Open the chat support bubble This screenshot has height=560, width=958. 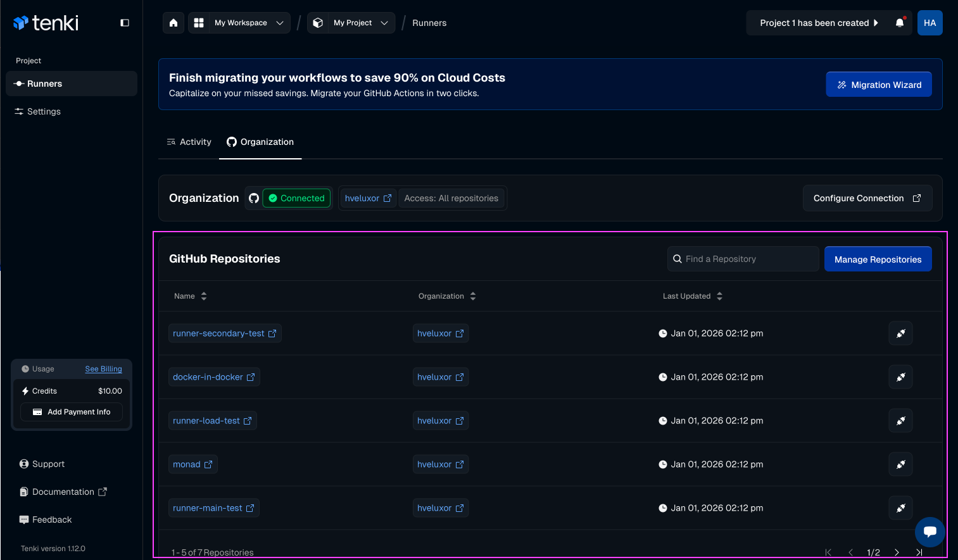coord(930,532)
